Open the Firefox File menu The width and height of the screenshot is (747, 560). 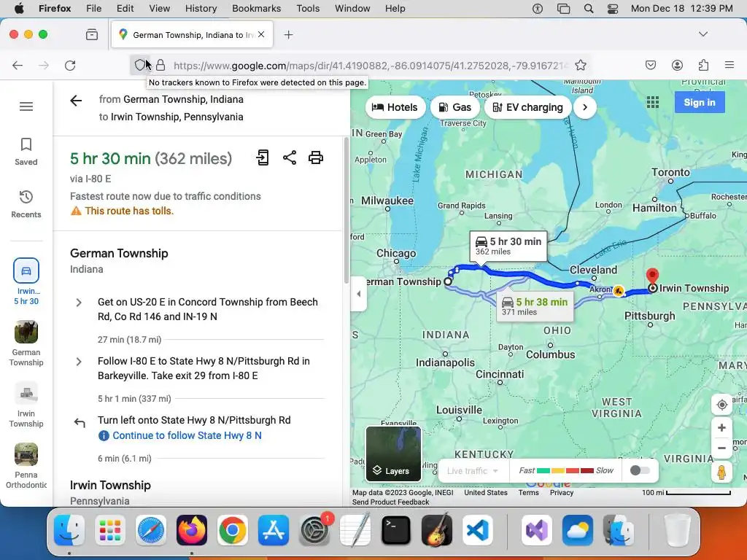pos(93,9)
